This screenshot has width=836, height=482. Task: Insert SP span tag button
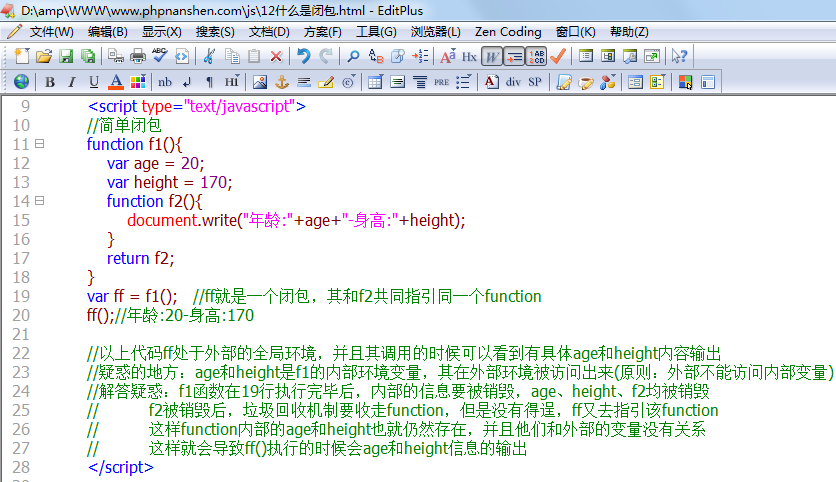pos(535,82)
